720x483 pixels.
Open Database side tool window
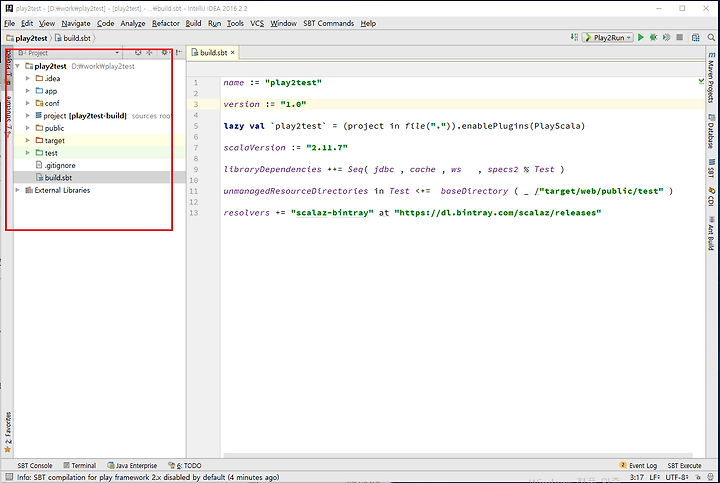click(711, 131)
